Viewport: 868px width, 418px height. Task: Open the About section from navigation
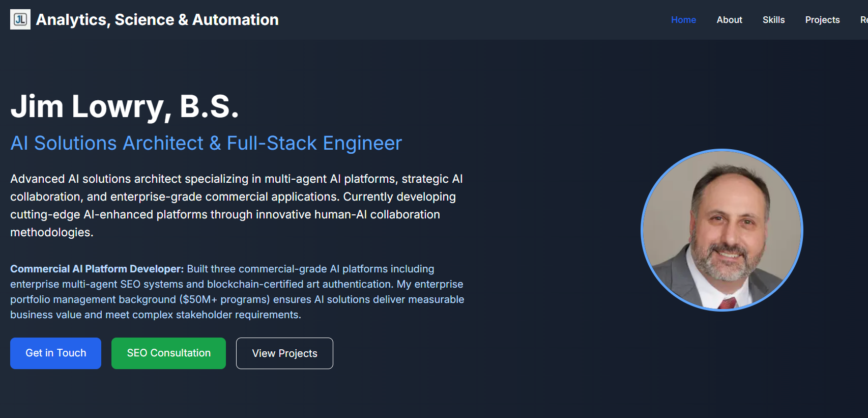(x=729, y=20)
